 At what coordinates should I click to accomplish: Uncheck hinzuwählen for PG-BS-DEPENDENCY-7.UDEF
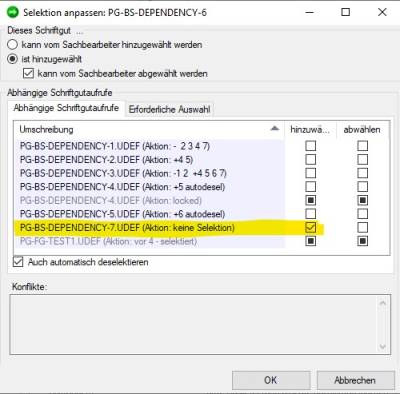(x=311, y=227)
